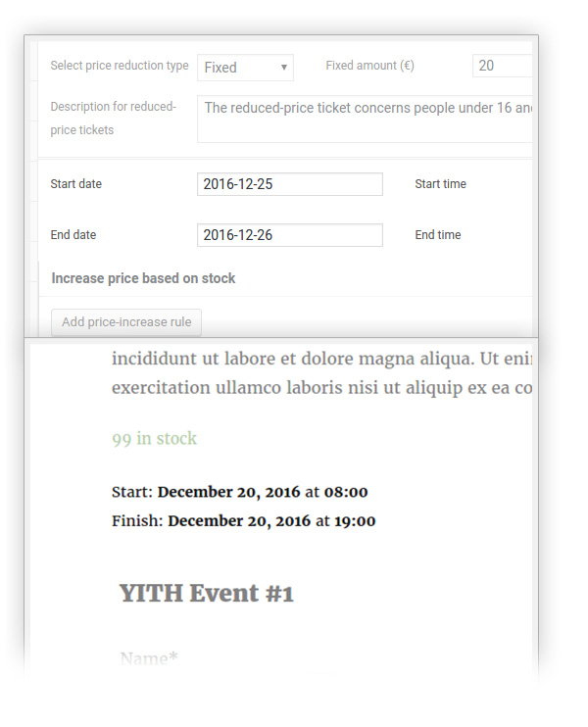The image size is (588, 727).
Task: Click the Select price reduction type label
Action: [120, 67]
